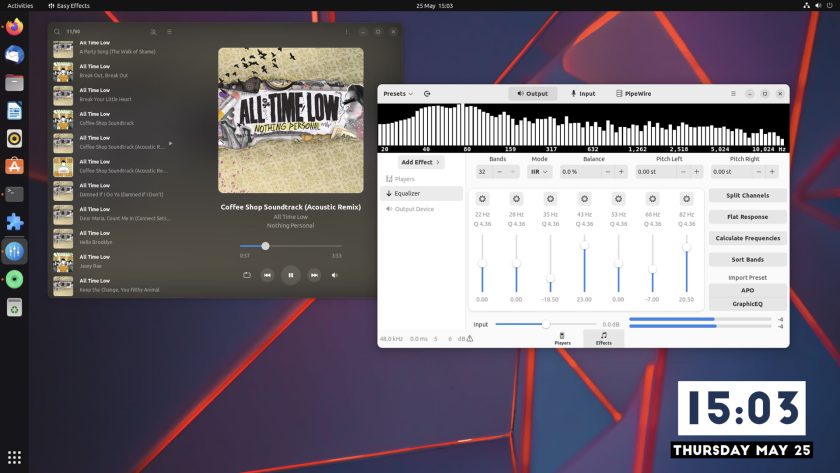Import an APO preset
The image size is (840, 473).
[747, 290]
